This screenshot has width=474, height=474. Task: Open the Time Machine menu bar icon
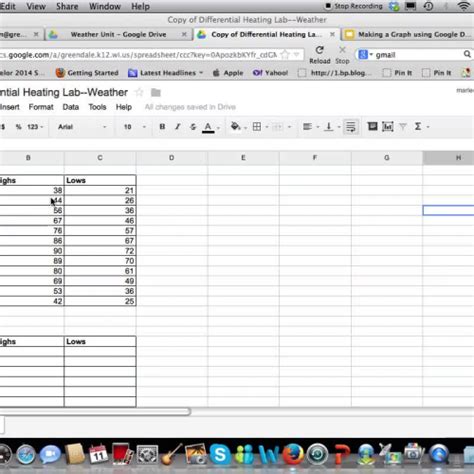pos(428,6)
